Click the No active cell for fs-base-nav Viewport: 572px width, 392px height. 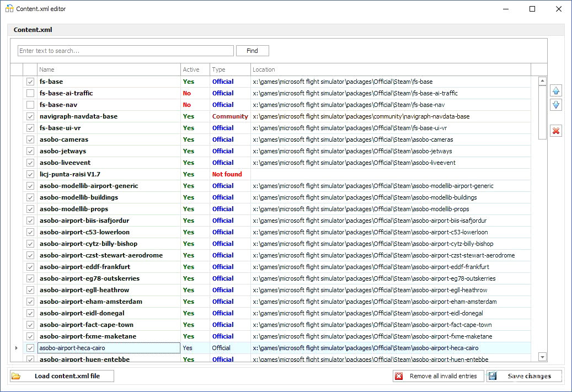[x=195, y=105]
